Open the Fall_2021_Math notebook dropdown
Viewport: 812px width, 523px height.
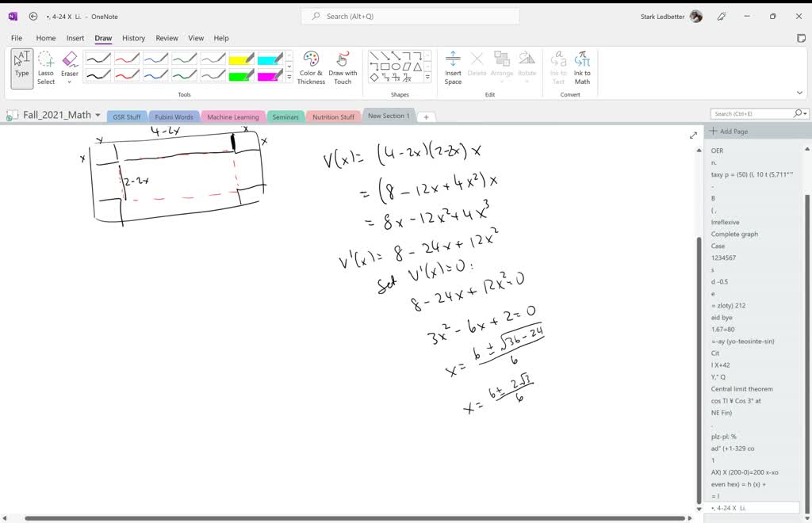point(98,115)
